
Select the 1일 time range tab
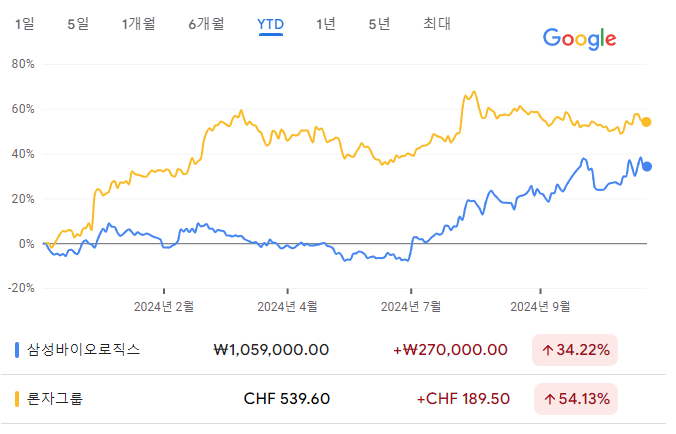(x=25, y=24)
